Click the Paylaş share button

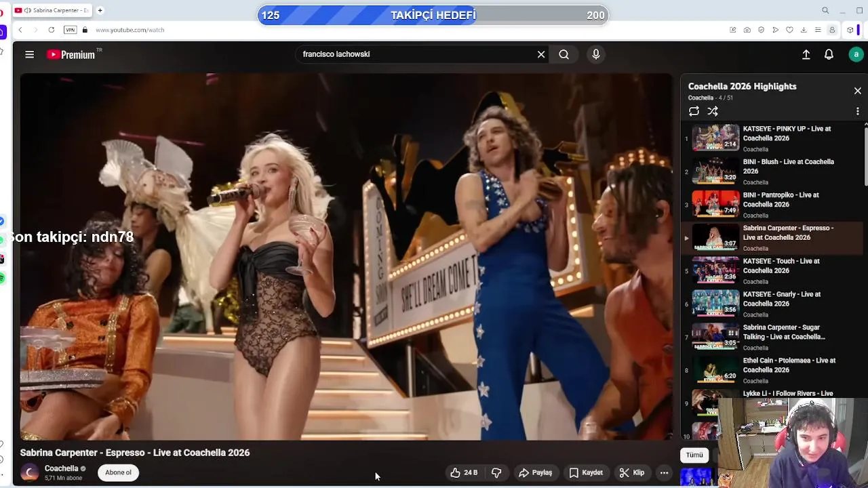click(x=535, y=472)
